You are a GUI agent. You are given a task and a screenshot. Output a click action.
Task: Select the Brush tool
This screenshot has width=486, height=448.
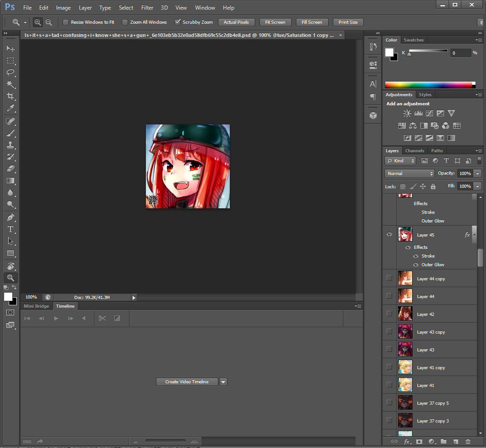(10, 133)
